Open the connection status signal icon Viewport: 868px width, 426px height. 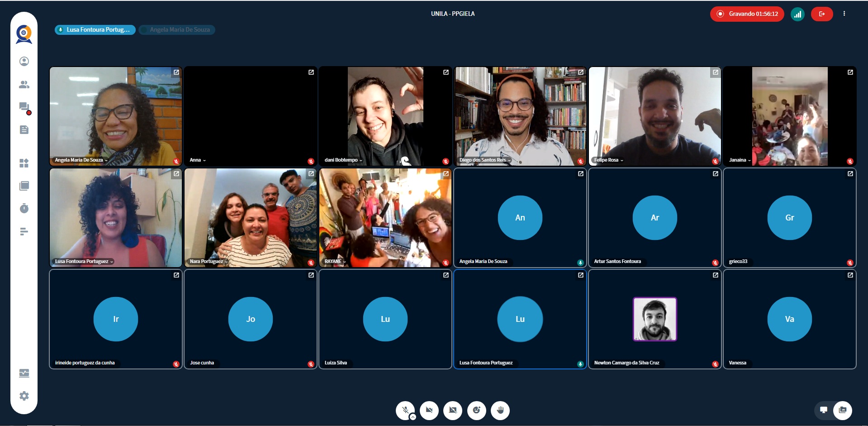pyautogui.click(x=797, y=14)
